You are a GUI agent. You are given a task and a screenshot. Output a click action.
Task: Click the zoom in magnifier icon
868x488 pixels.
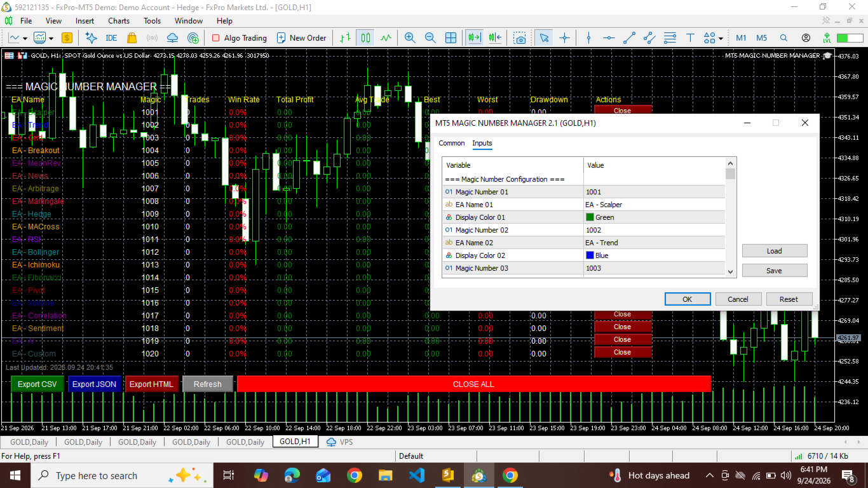click(410, 38)
